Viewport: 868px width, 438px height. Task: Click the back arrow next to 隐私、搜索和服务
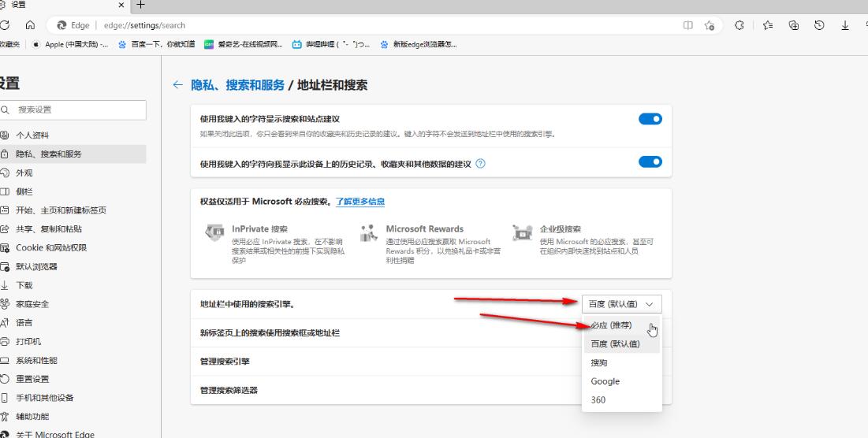click(x=177, y=84)
